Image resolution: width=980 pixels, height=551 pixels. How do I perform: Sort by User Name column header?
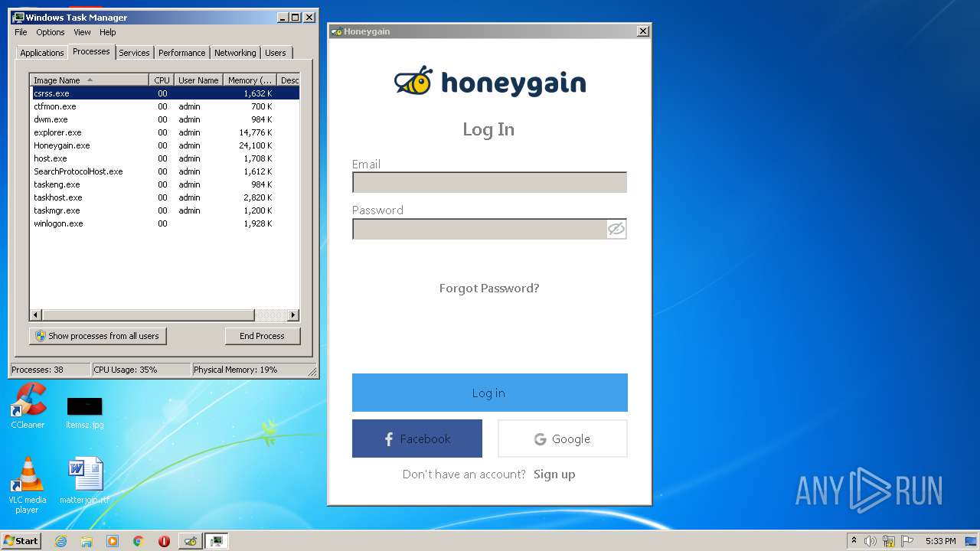(198, 80)
